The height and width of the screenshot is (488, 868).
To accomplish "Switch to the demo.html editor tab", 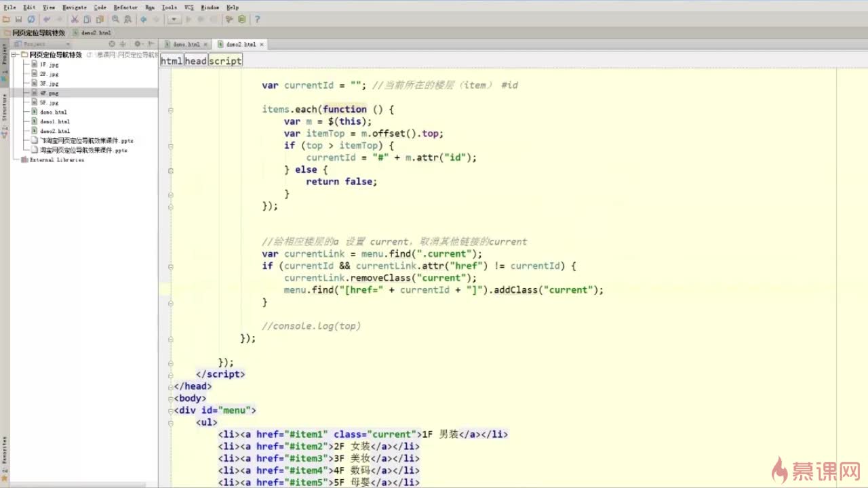I will coord(185,44).
